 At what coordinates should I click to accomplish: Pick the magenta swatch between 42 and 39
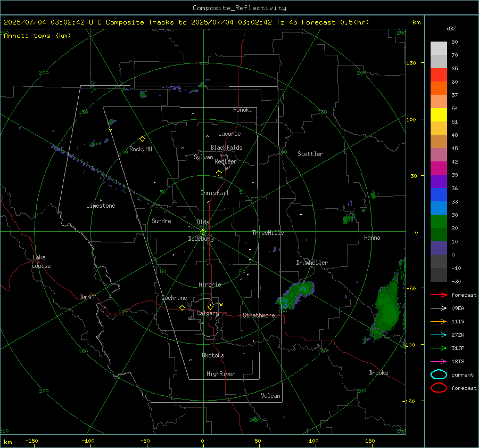click(439, 168)
